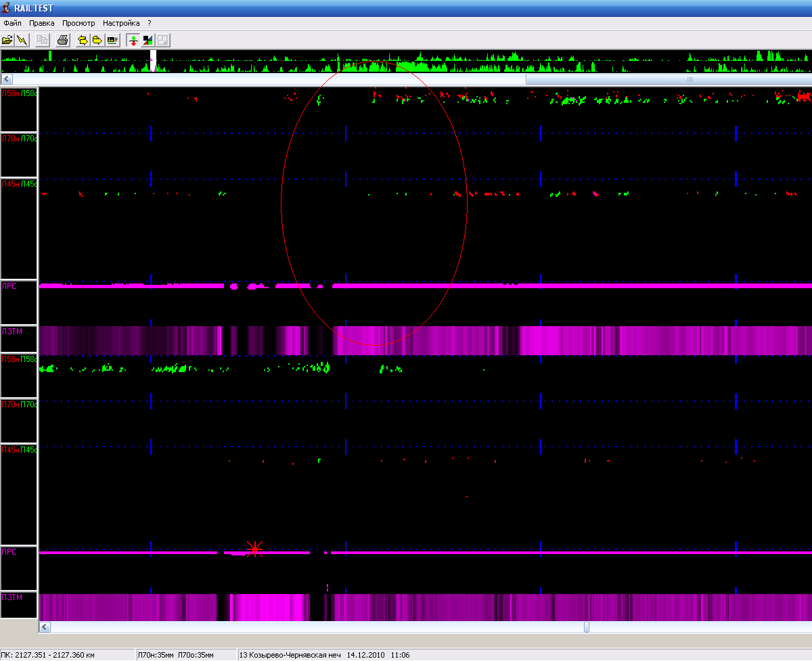Click the chart panel icon in toolbar
Image resolution: width=812 pixels, height=661 pixels.
112,40
